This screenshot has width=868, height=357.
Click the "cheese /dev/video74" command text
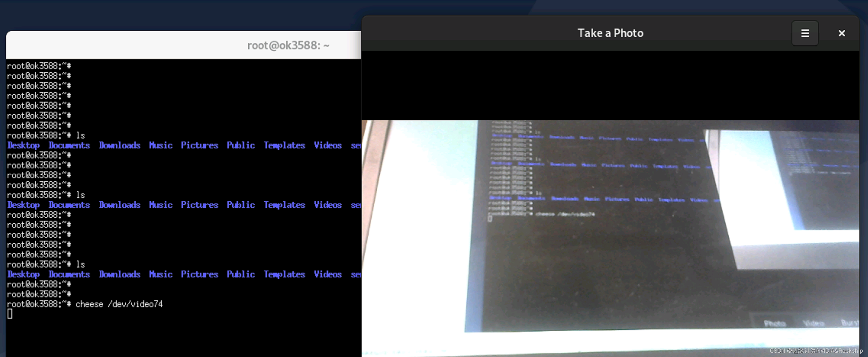click(x=119, y=304)
